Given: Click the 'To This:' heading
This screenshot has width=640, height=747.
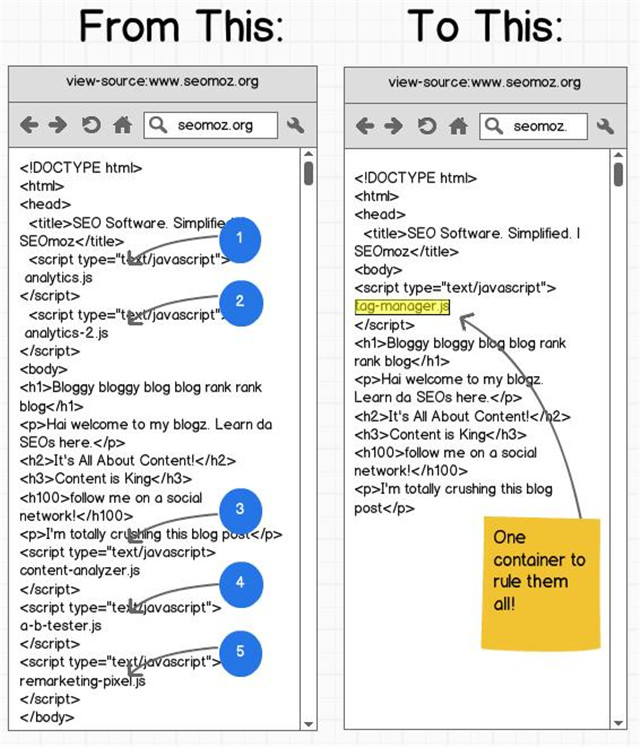Looking at the screenshot, I should pos(485,26).
